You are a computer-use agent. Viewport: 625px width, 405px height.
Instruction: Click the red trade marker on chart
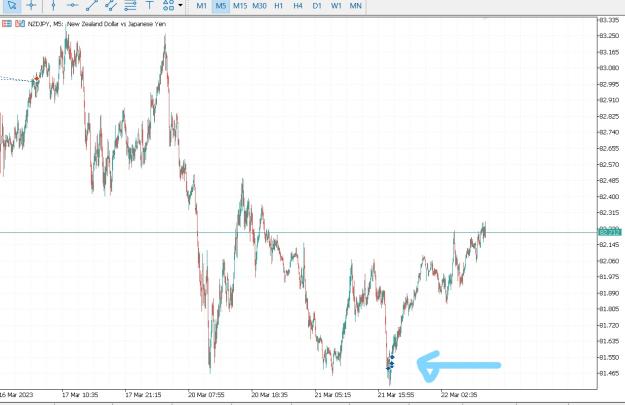pyautogui.click(x=37, y=79)
